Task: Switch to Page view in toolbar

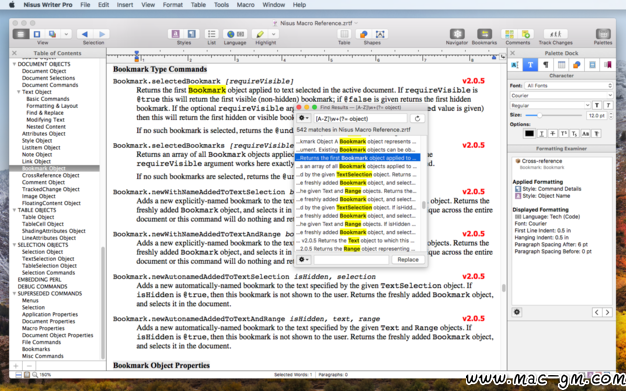Action: (37, 34)
